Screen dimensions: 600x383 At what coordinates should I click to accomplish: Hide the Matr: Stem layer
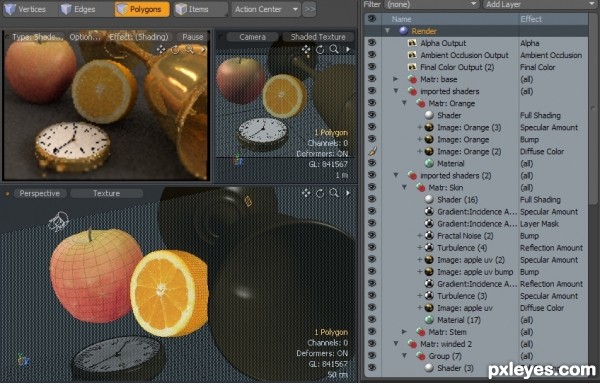(x=372, y=331)
